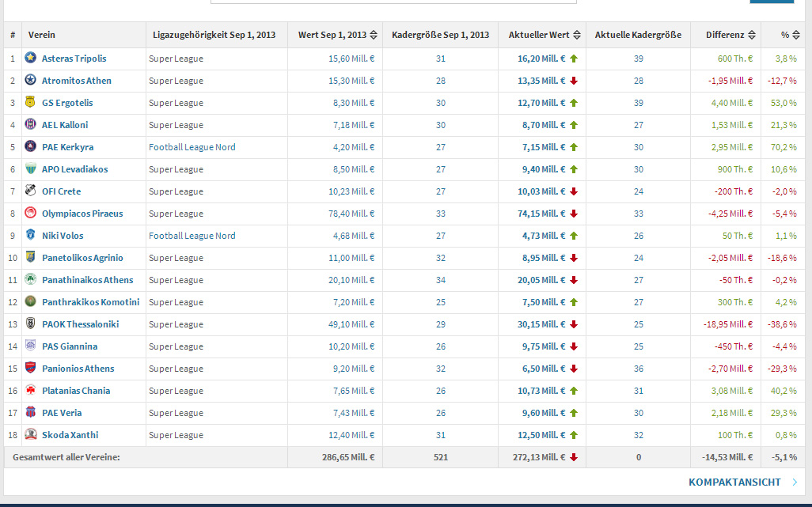Click the green up arrow for Platanias Chania

[x=574, y=391]
